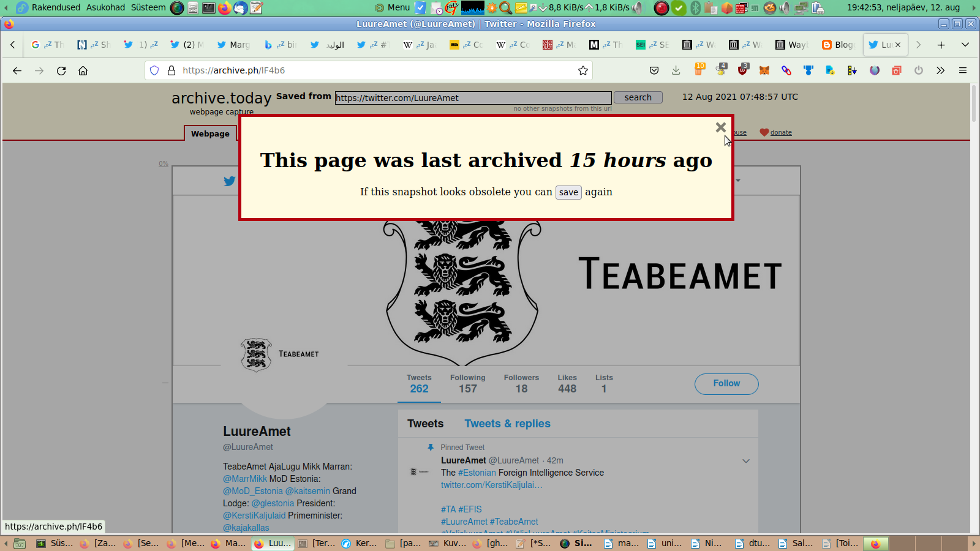View the Followers count 18

(521, 384)
